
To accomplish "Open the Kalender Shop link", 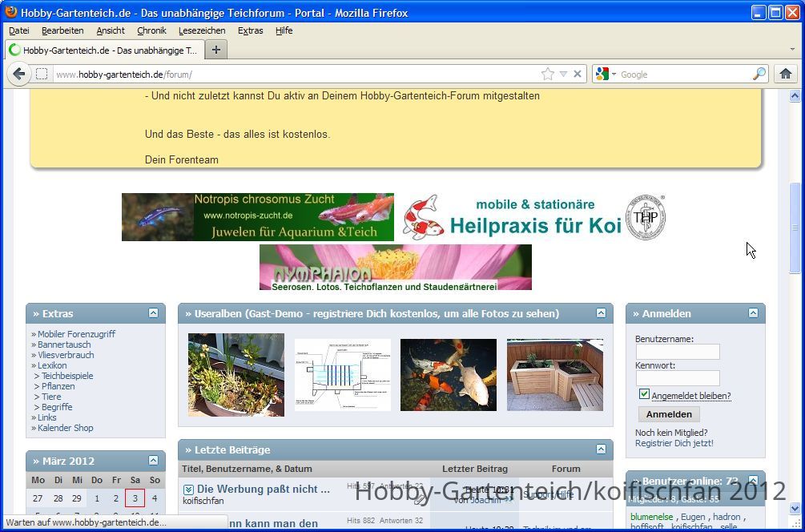I will click(65, 428).
